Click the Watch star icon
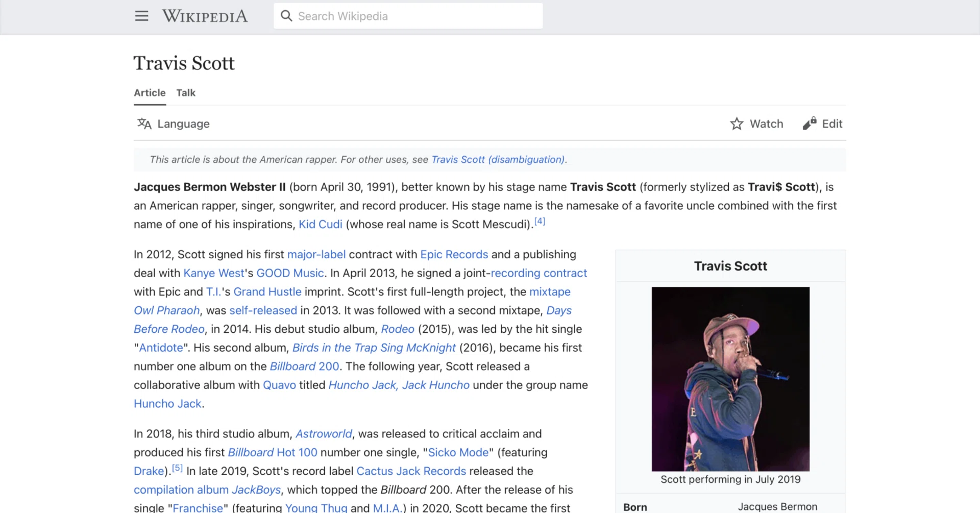The height and width of the screenshot is (513, 980). (737, 124)
